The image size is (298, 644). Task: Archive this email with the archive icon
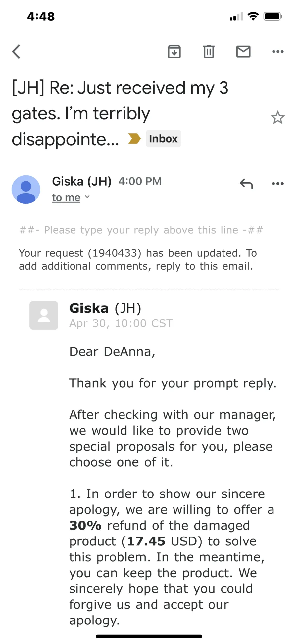[x=174, y=52]
